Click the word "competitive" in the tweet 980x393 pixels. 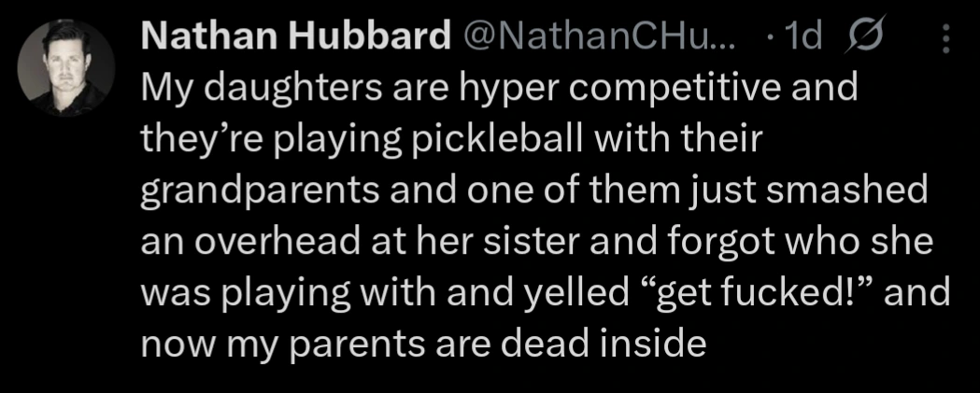tap(683, 92)
